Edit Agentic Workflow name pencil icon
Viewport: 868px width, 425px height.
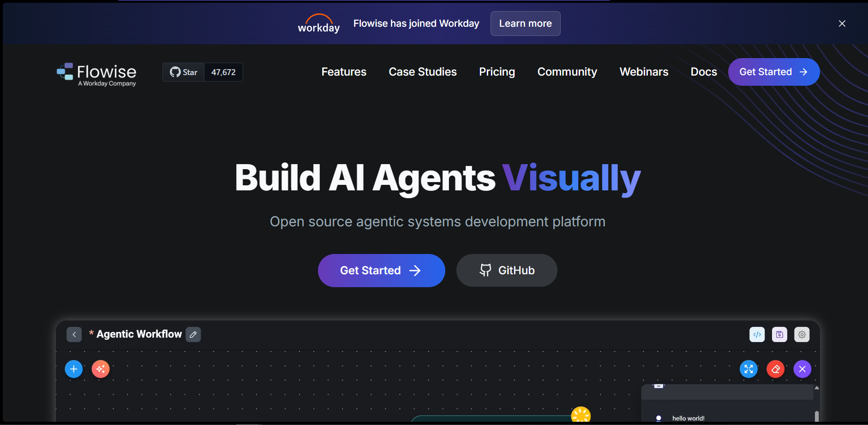tap(193, 335)
